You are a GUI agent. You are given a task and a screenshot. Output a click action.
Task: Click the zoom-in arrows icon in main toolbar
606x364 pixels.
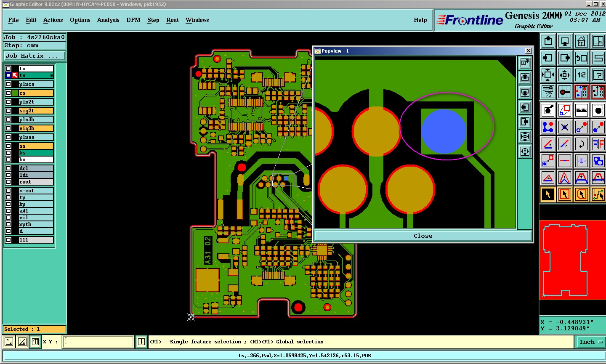tap(548, 75)
